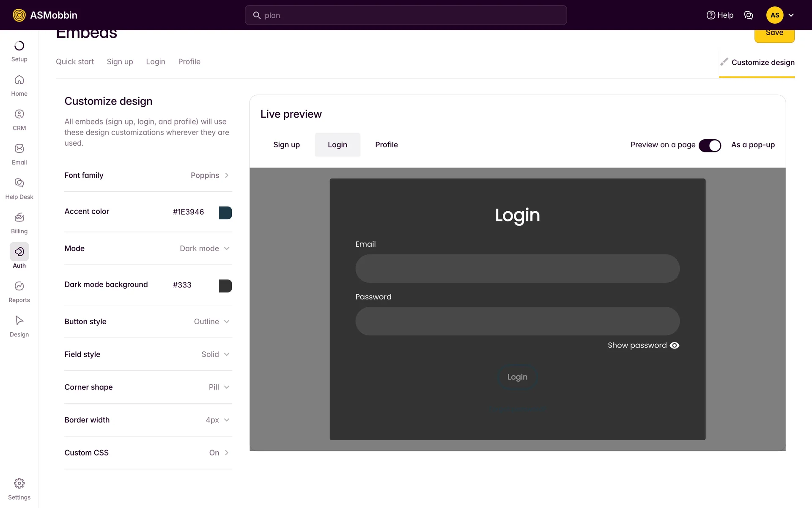Open the Corner shape Pill dropdown

click(x=219, y=387)
